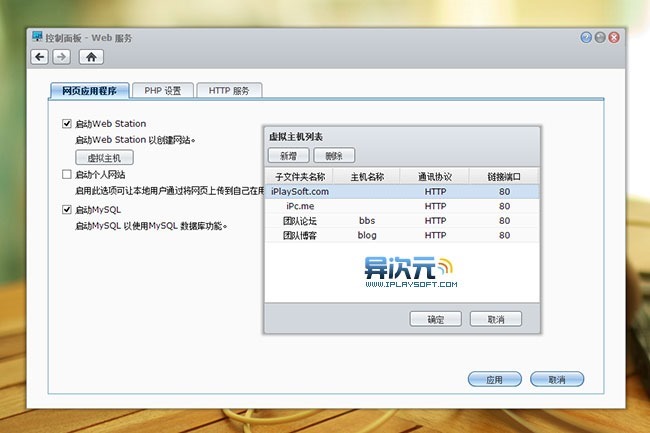Viewport: 650px width, 433px height.
Task: Open the PHP 设置 tab
Action: pyautogui.click(x=163, y=90)
